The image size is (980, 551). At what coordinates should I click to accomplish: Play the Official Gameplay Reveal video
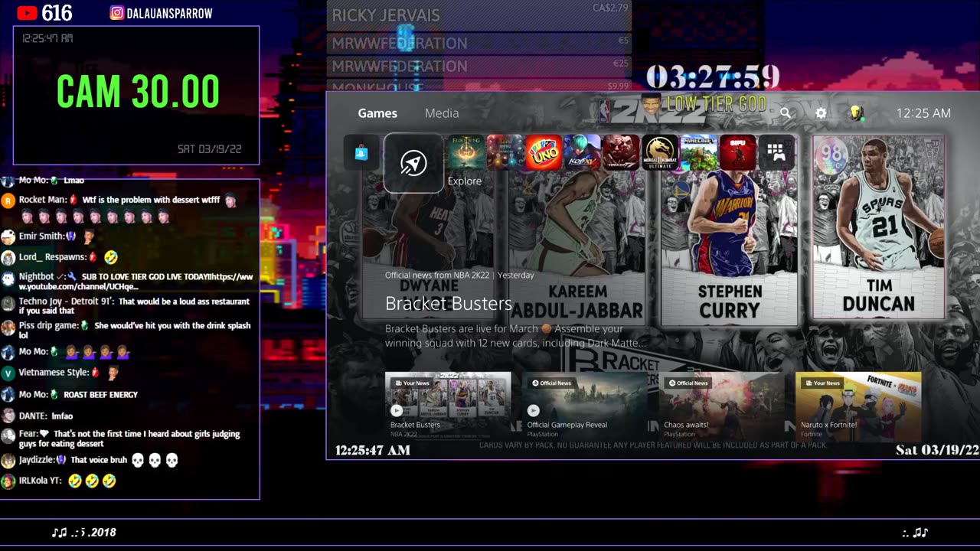pos(533,410)
